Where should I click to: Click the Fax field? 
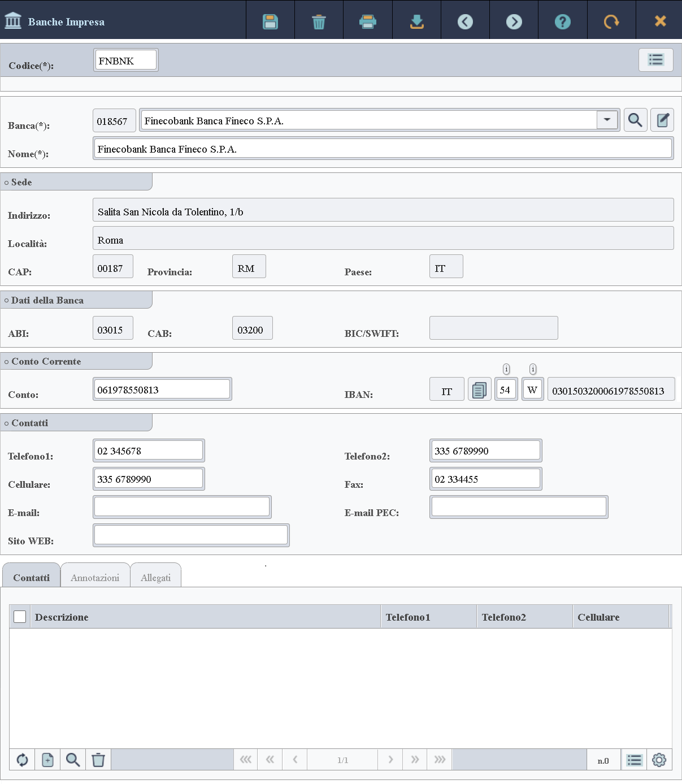tap(485, 479)
